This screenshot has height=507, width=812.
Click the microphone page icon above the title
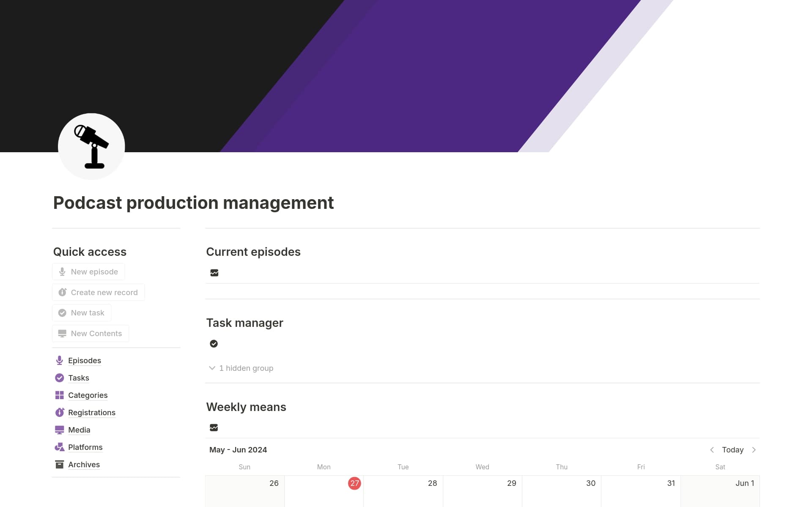pos(91,146)
